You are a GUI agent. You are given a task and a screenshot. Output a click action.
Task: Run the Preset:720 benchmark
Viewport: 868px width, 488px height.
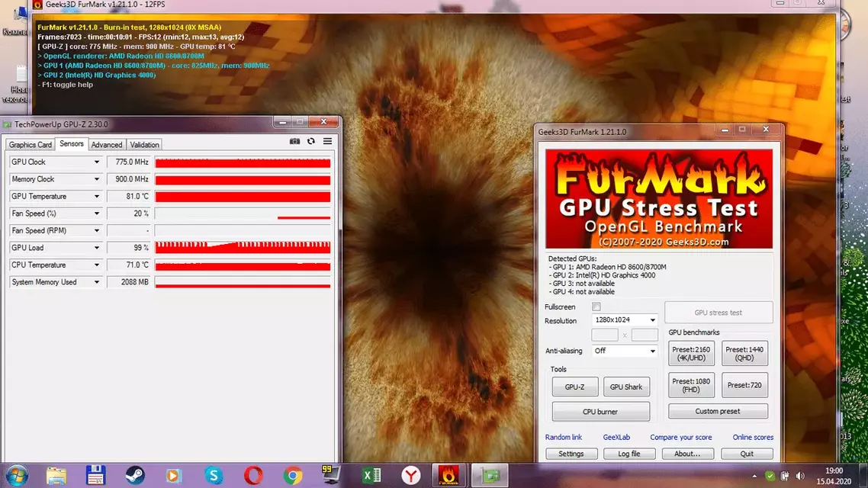[x=744, y=385]
